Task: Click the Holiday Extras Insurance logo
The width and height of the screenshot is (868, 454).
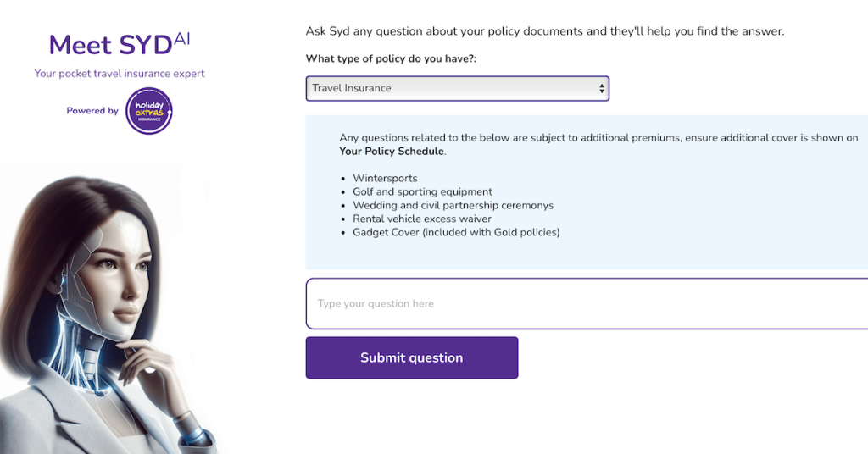Action: pyautogui.click(x=149, y=111)
